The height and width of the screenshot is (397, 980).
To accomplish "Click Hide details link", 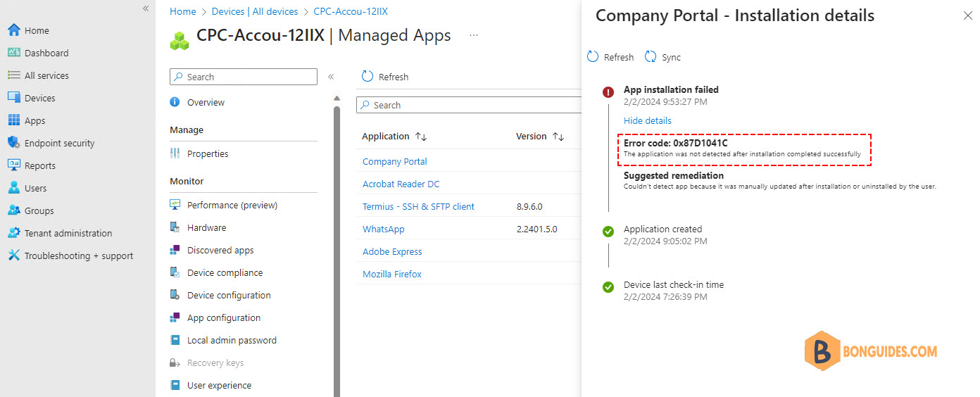I will (648, 120).
